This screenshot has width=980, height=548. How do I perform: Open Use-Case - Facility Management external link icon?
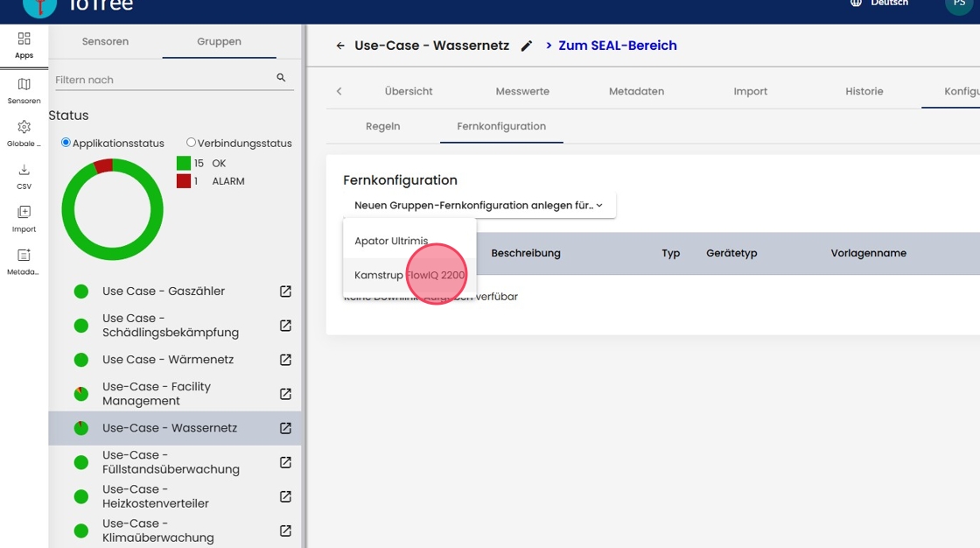[285, 394]
